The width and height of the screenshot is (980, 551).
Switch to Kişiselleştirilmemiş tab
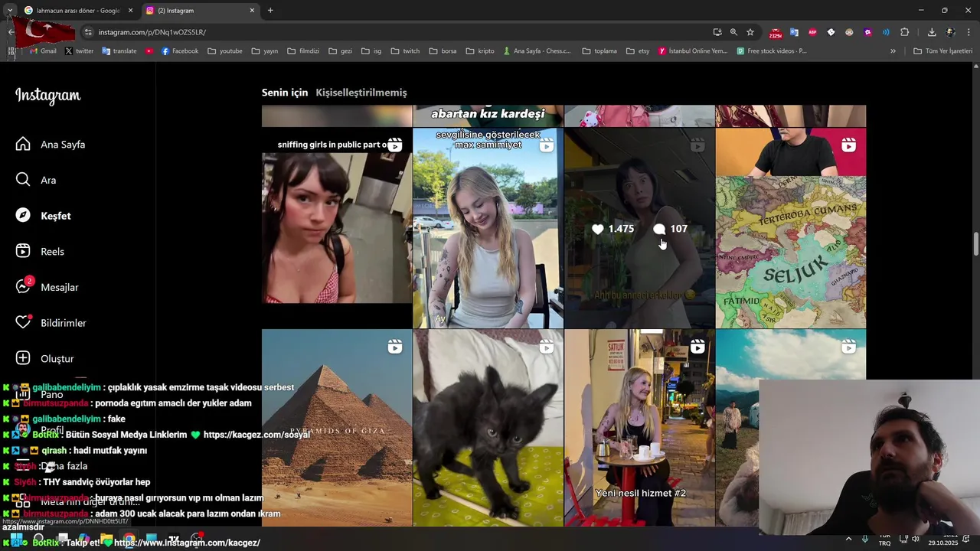(x=361, y=93)
